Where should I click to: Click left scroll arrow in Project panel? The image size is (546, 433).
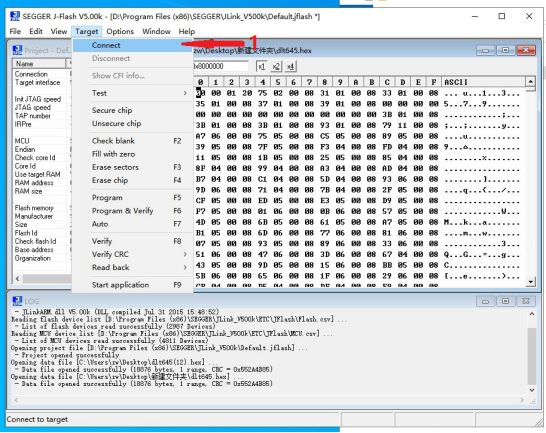18,279
